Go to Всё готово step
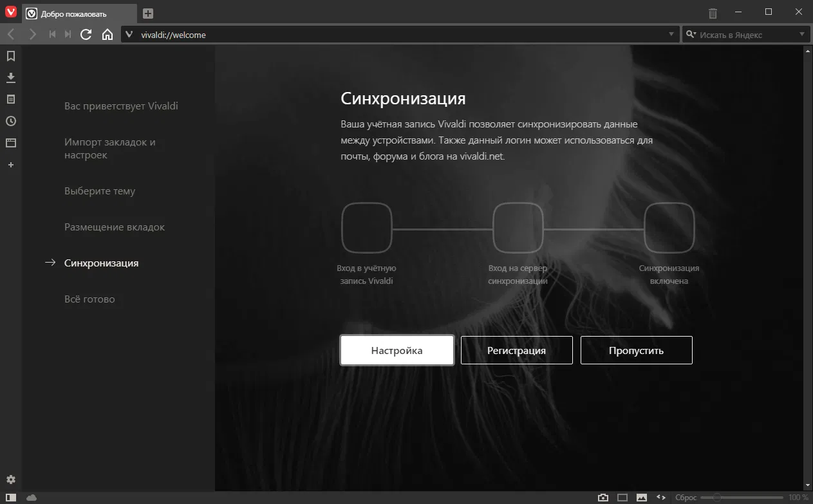Viewport: 813px width, 504px height. click(89, 299)
